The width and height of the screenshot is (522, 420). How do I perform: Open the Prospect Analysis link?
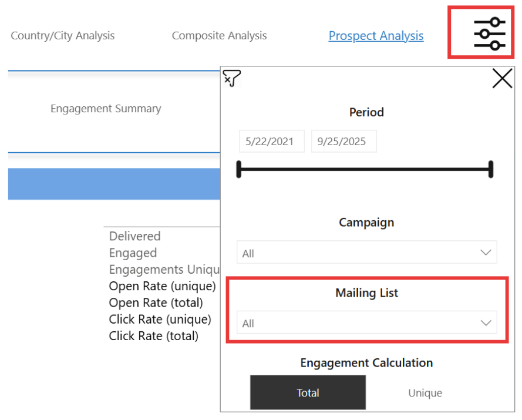tap(376, 36)
